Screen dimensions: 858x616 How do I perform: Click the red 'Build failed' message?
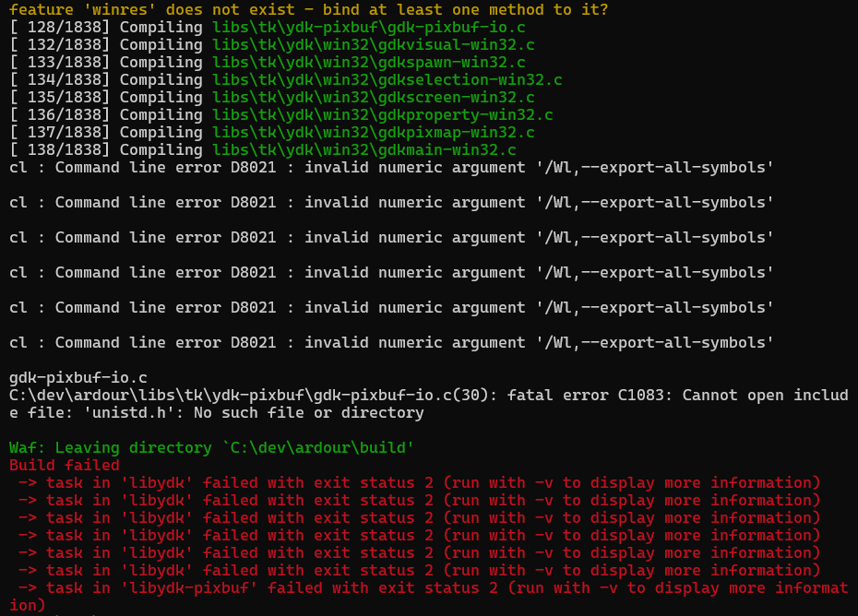(x=64, y=465)
